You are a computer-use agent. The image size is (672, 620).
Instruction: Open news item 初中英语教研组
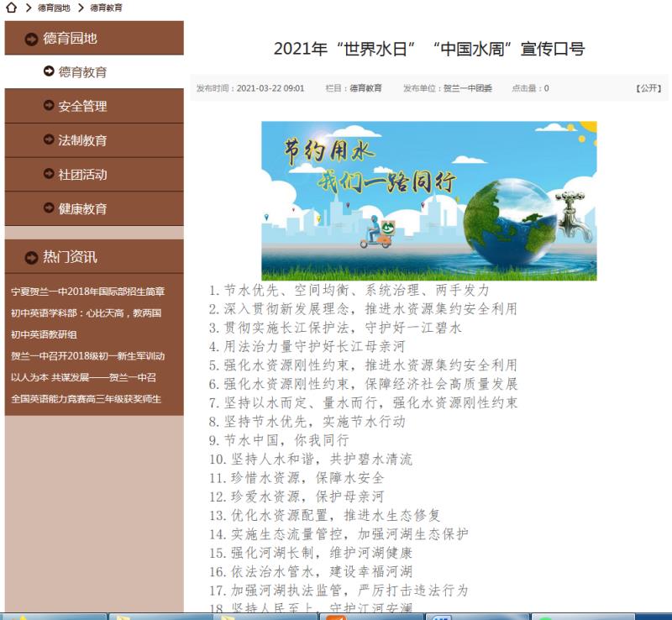(x=44, y=334)
